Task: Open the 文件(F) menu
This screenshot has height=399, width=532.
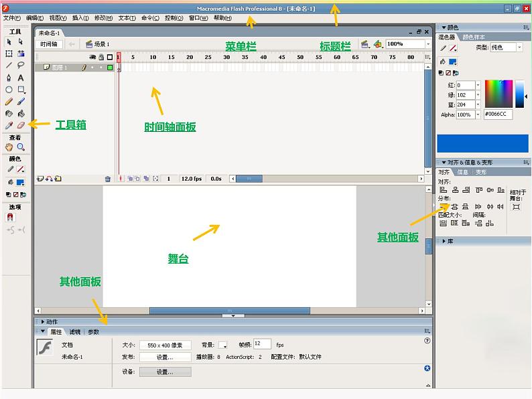Action: [x=12, y=18]
